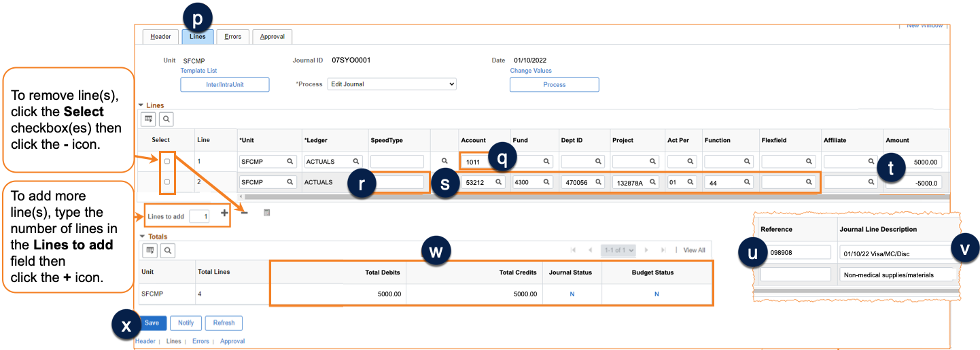
Task: Switch to the Header tab
Action: coord(160,37)
